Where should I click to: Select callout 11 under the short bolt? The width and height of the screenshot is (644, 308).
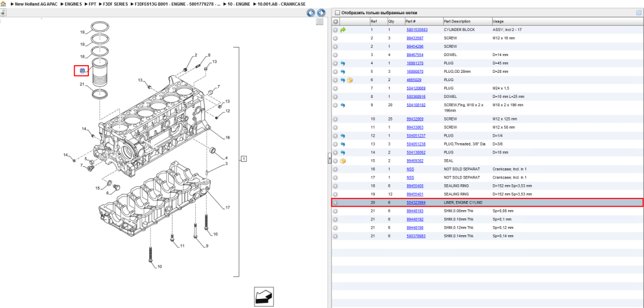click(182, 246)
